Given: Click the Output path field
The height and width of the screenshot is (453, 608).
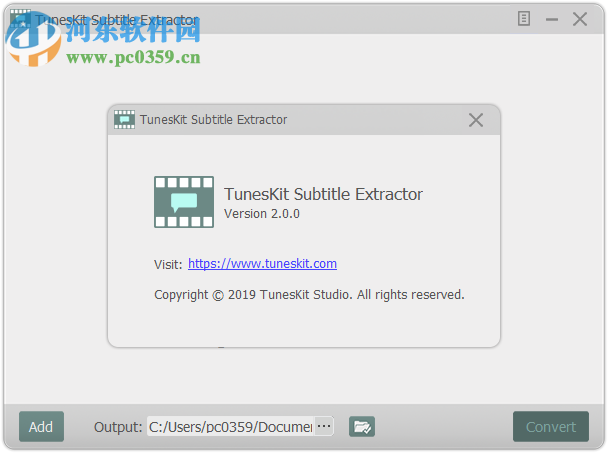Looking at the screenshot, I should 231,427.
